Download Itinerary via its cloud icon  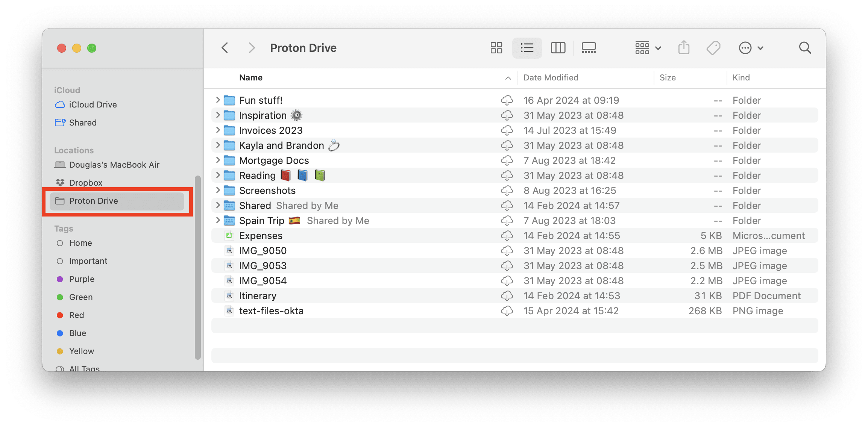coord(507,296)
